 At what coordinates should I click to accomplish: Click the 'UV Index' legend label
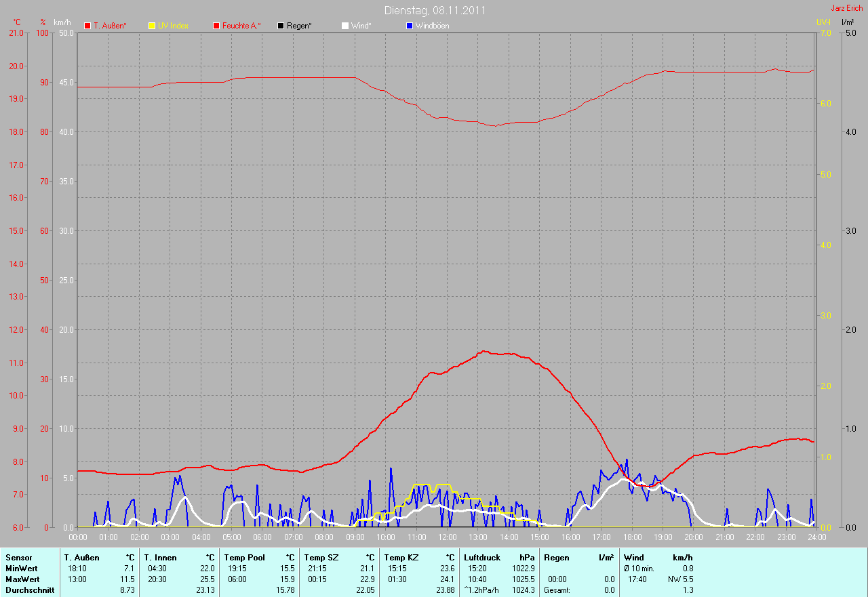[x=173, y=26]
